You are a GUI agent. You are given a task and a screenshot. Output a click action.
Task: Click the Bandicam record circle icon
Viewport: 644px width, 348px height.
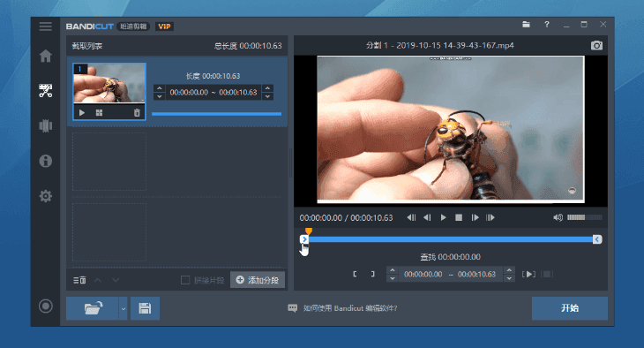click(46, 306)
